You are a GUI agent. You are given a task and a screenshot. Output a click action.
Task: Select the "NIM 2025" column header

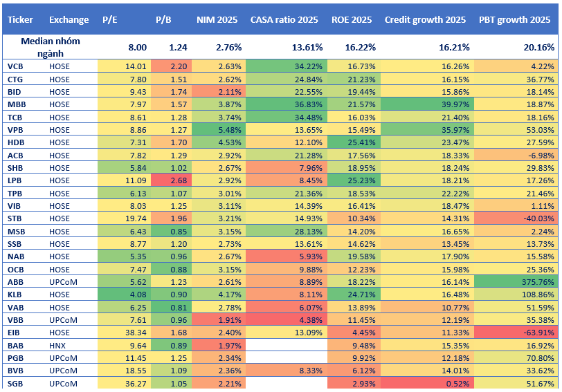pyautogui.click(x=217, y=19)
